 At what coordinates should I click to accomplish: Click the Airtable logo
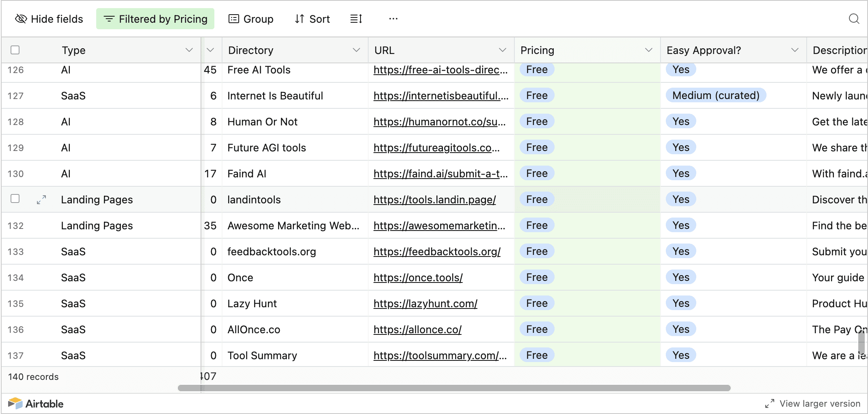(36, 404)
